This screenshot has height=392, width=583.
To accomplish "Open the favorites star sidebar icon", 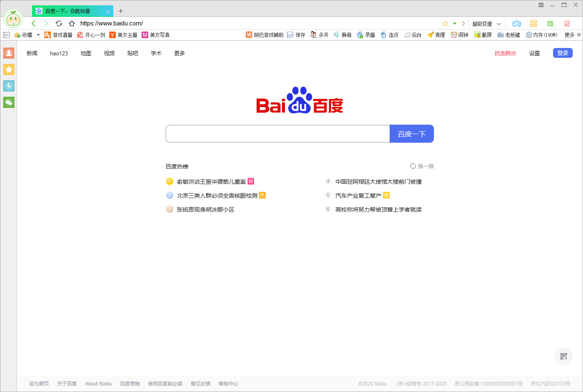I will 9,69.
